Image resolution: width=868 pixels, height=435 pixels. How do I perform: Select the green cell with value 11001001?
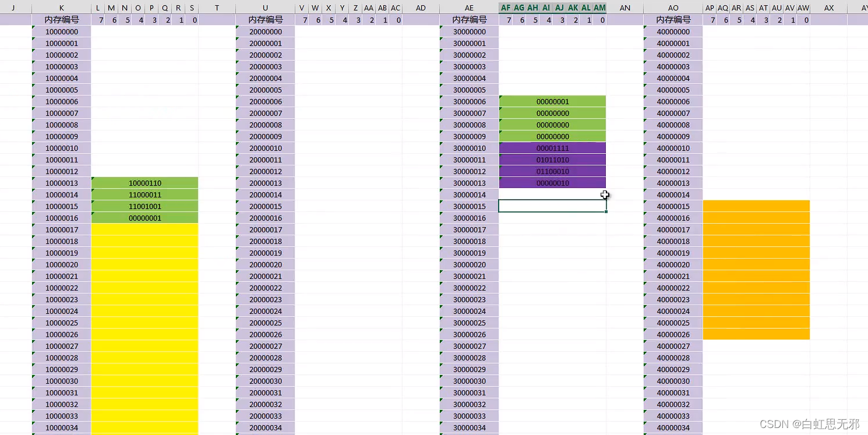point(145,206)
